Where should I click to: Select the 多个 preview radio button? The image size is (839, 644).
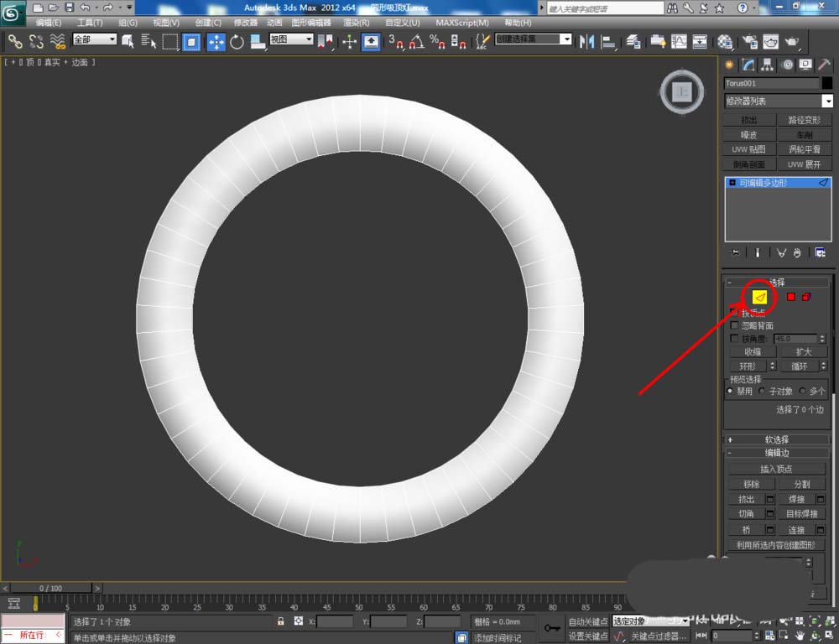point(802,391)
